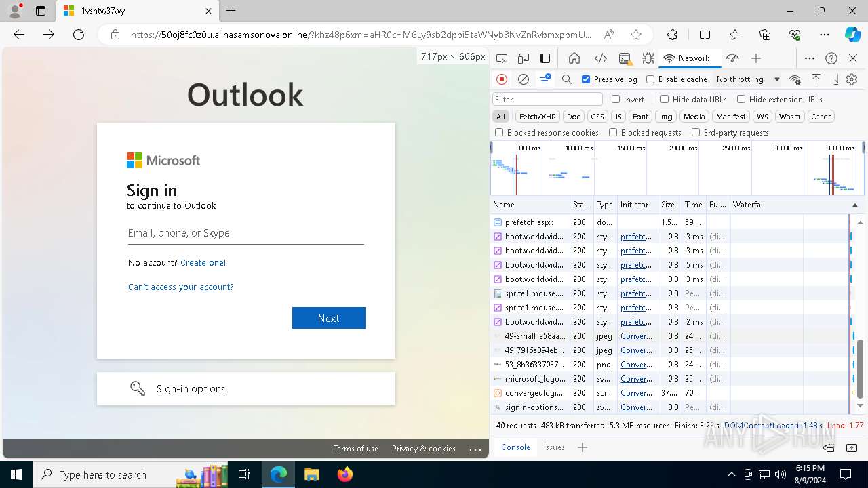Click Waterfall column sort arrow
868x488 pixels.
(x=854, y=205)
